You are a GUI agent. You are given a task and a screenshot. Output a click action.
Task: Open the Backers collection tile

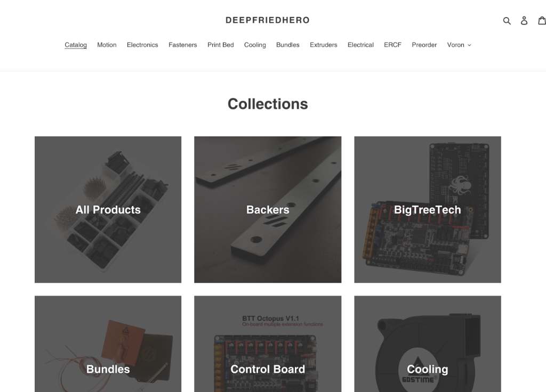(268, 209)
